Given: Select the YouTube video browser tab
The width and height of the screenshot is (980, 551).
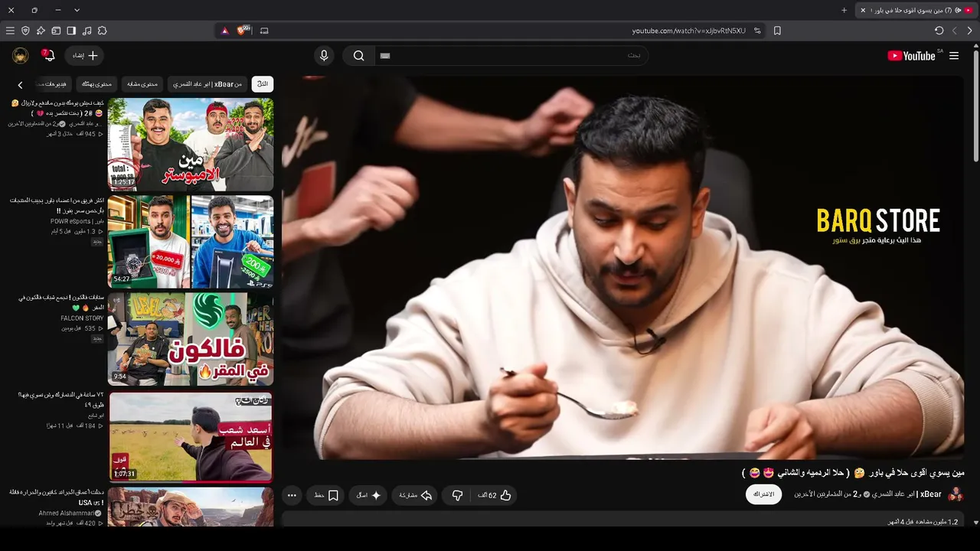Looking at the screenshot, I should [x=916, y=10].
